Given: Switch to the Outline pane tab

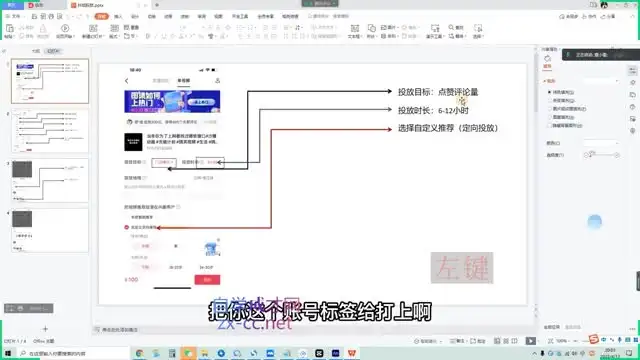Looking at the screenshot, I should click(36, 51).
